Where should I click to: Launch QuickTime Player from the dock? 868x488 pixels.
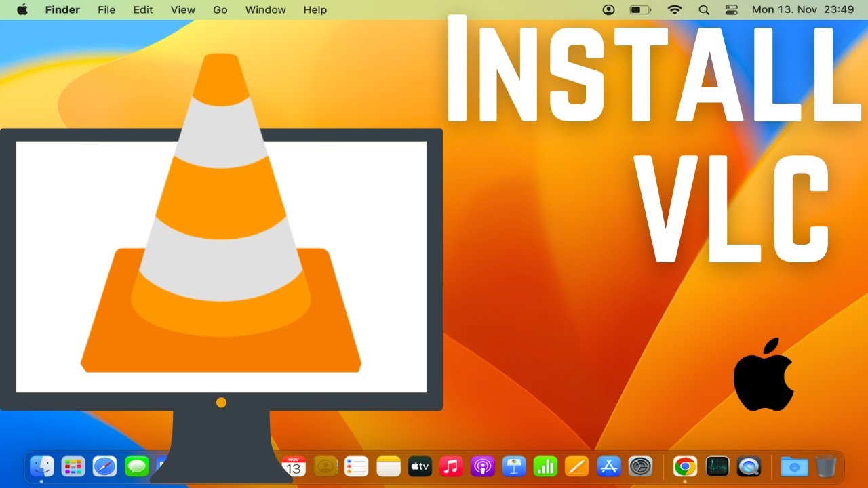749,466
